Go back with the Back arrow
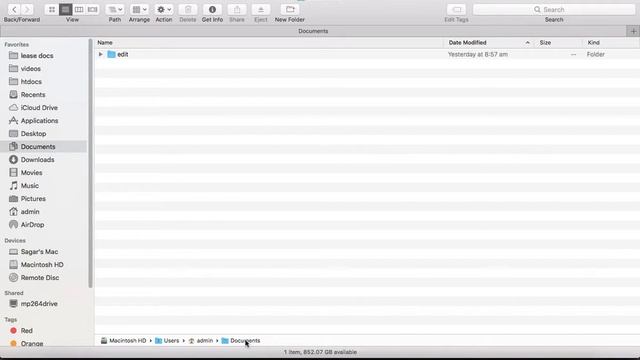The width and height of the screenshot is (640, 360). (x=14, y=9)
